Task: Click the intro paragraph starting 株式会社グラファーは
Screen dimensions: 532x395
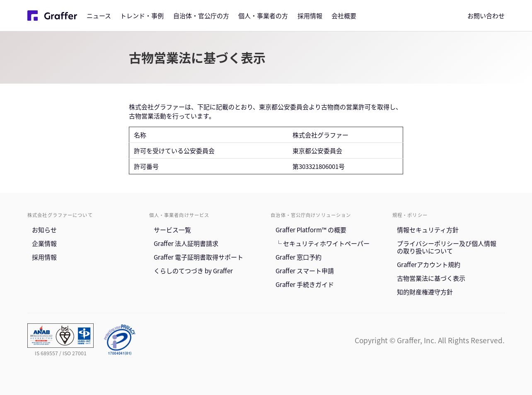Action: pos(265,111)
